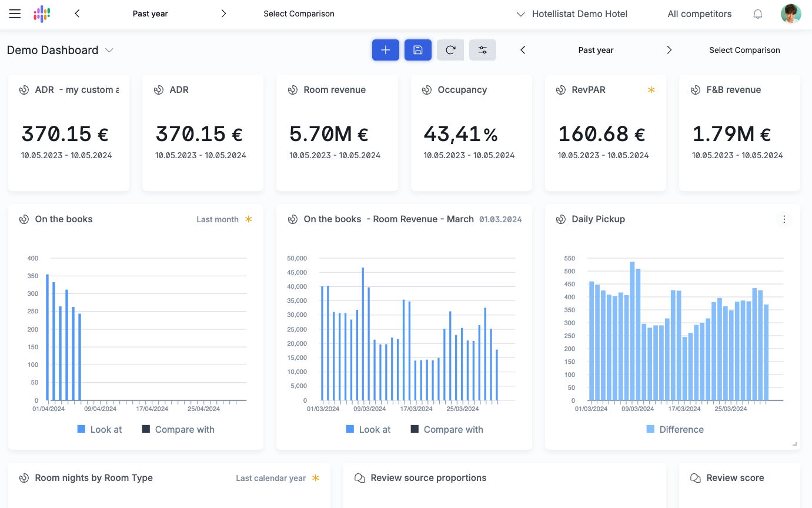The width and height of the screenshot is (812, 508).
Task: Open the hamburger navigation menu
Action: pyautogui.click(x=15, y=14)
